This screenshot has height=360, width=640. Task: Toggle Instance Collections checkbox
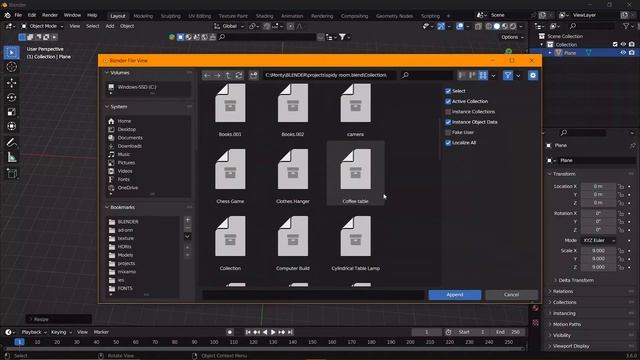(x=448, y=111)
